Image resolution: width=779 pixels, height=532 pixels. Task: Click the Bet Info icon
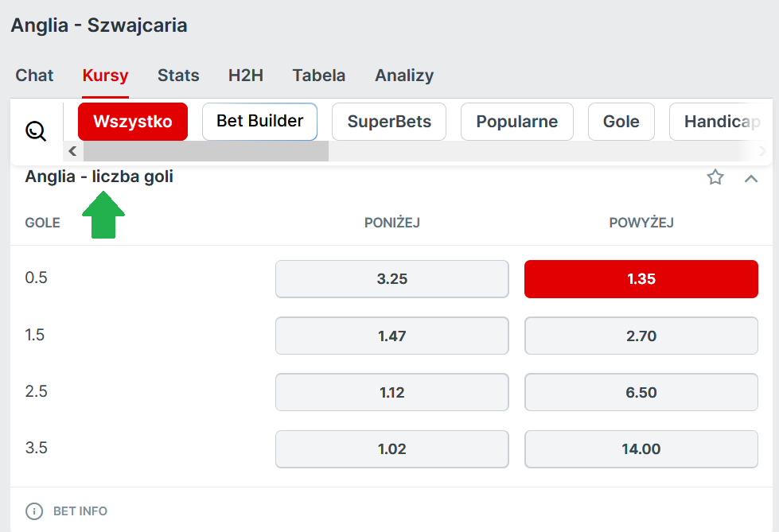point(33,511)
